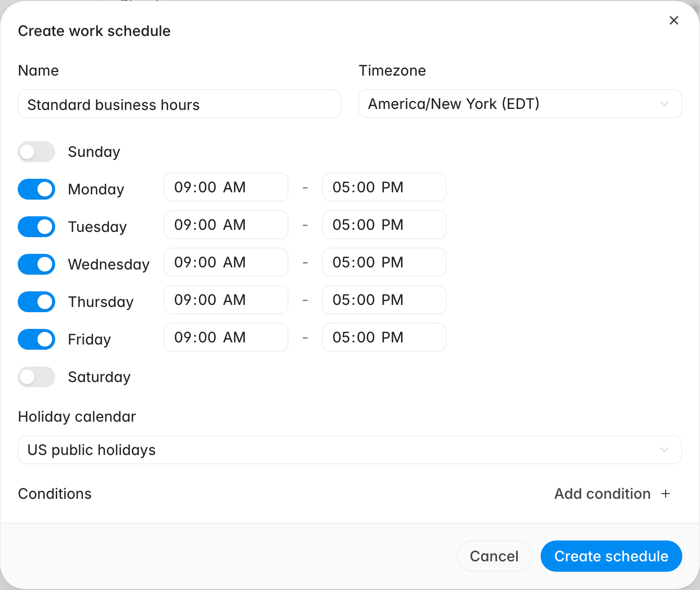Click the Name input field
700x590 pixels.
[x=180, y=104]
